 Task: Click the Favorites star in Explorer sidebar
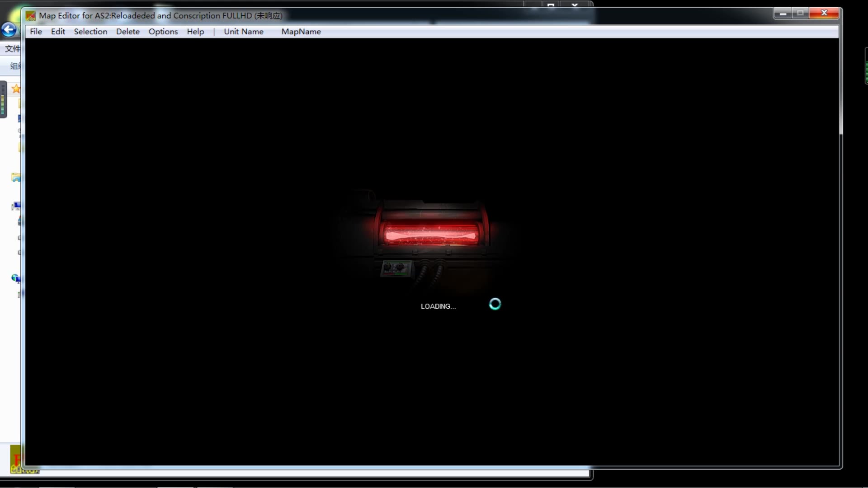16,89
